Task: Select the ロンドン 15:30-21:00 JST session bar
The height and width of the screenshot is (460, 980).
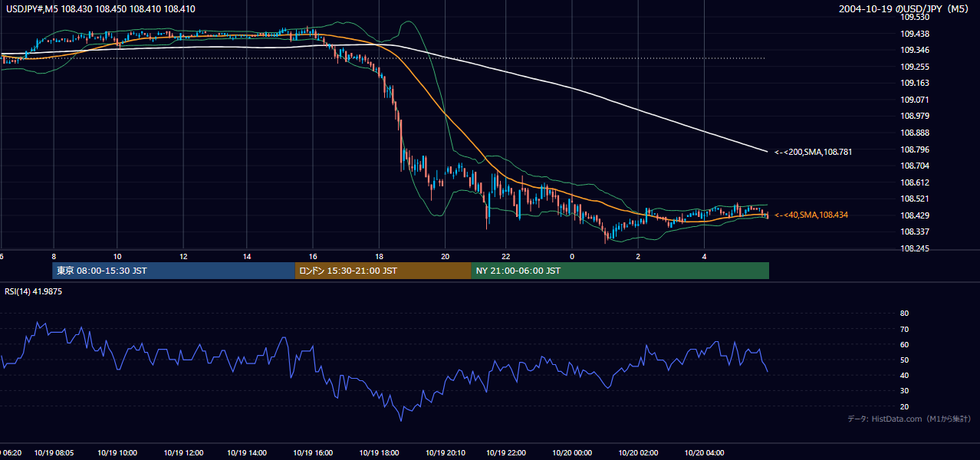Action: (x=383, y=271)
